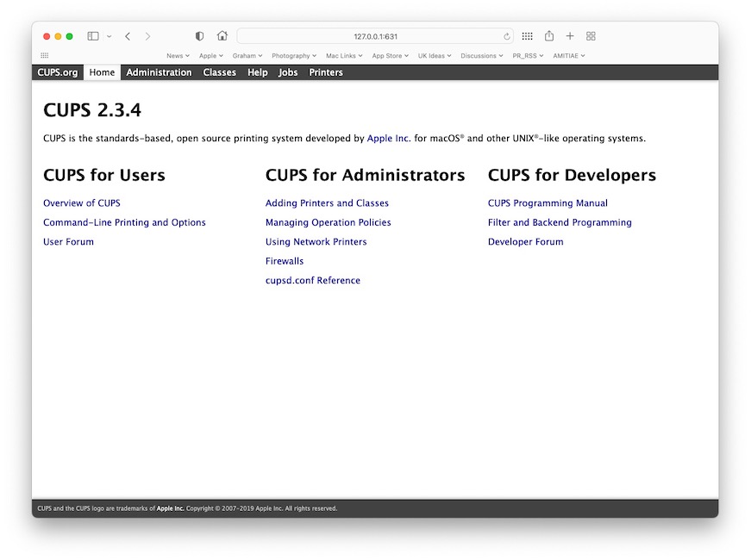
Task: Focus the address bar showing 127.0.0.1:631
Action: click(x=375, y=36)
